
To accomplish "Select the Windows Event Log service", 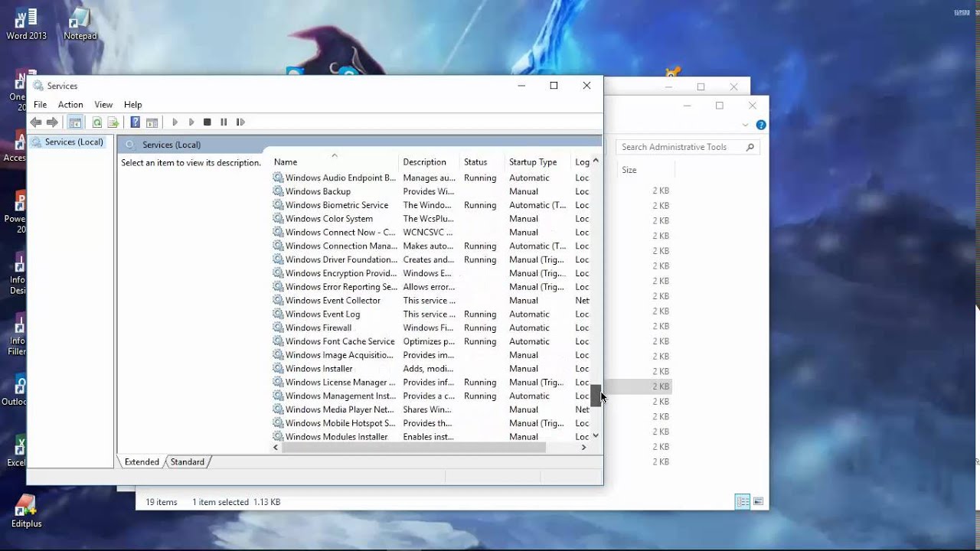I will tap(430, 315).
